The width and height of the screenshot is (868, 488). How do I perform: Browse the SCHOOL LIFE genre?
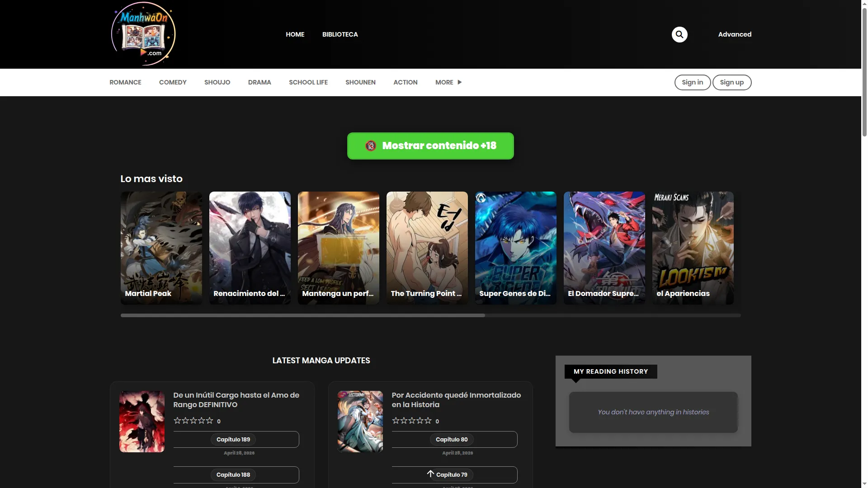tap(308, 82)
